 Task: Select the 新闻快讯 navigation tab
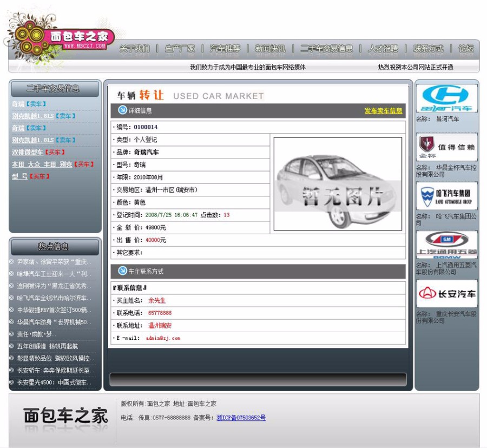pos(270,48)
